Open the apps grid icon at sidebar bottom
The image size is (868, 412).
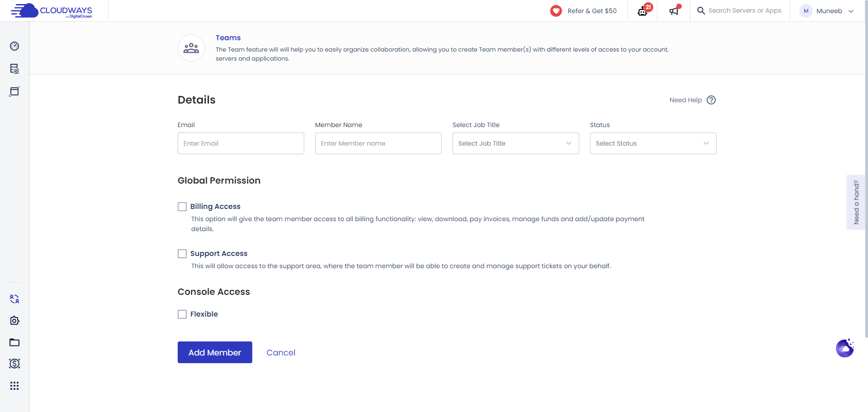pyautogui.click(x=14, y=386)
